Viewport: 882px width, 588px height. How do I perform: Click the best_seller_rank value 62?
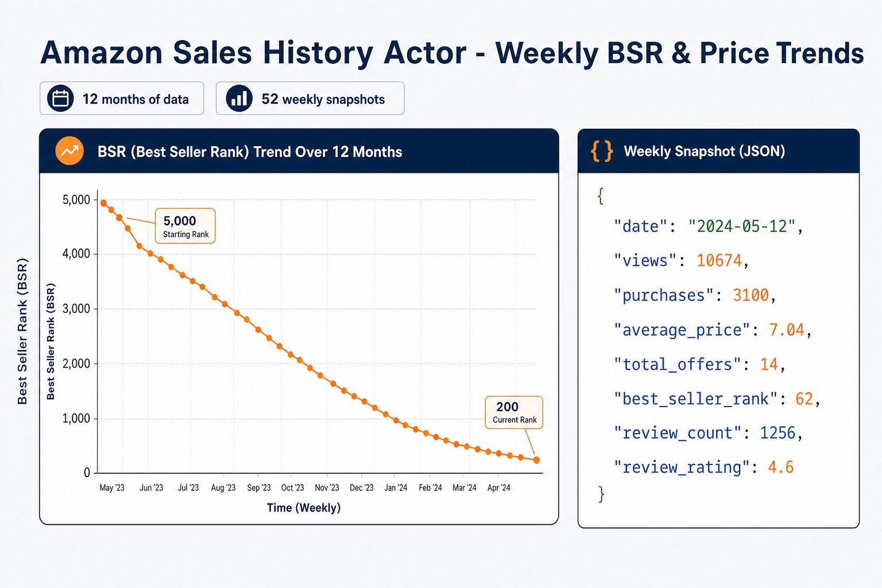[x=804, y=399]
